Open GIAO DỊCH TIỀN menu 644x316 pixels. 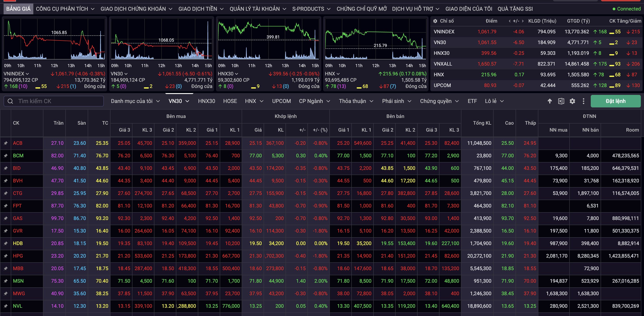click(201, 9)
